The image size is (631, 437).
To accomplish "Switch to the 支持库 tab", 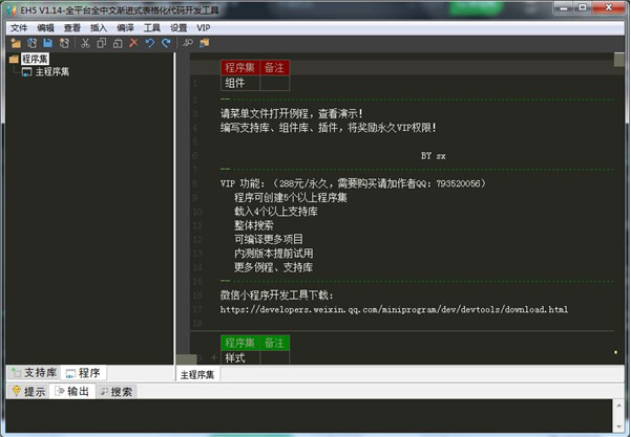I will 32,373.
